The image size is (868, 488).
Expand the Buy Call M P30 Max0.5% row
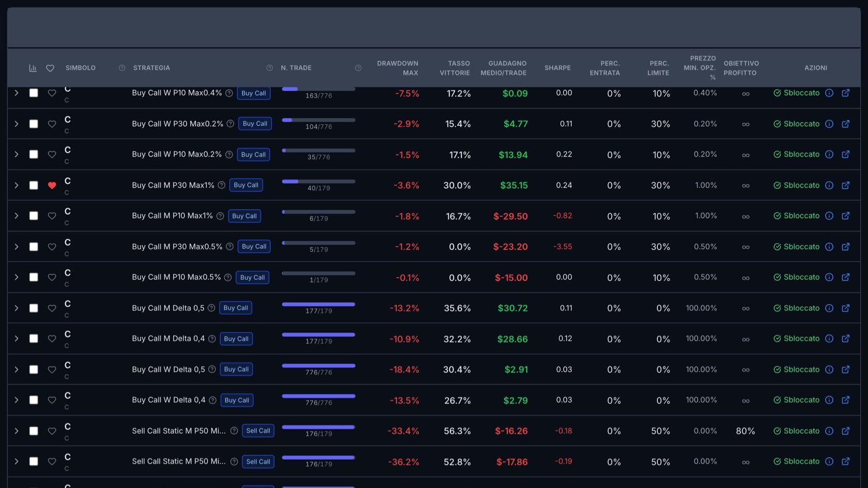coord(16,247)
